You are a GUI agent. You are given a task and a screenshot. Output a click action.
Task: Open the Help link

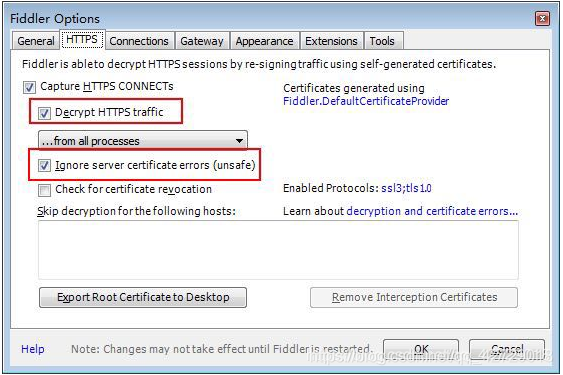coord(33,349)
